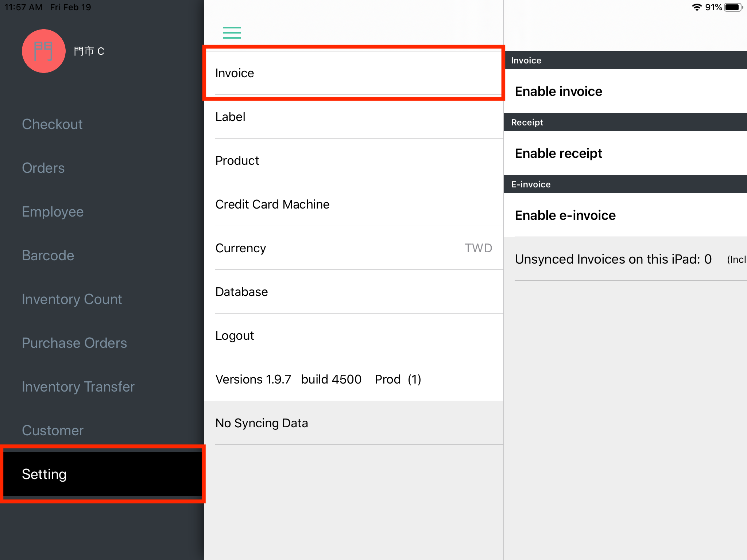This screenshot has width=747, height=560.
Task: Tap the No Syncing Data row
Action: click(354, 423)
